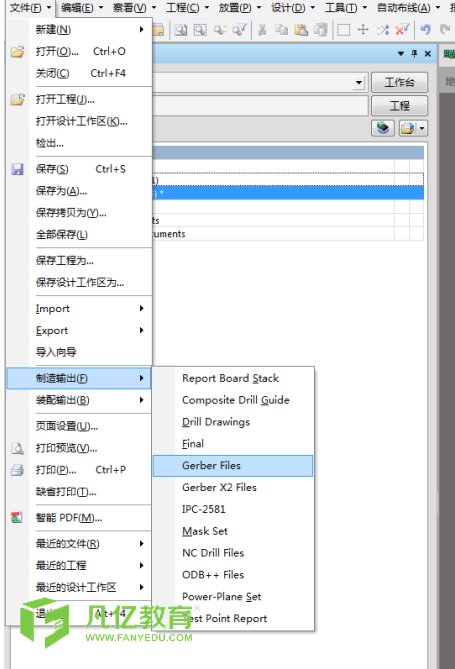Choose 页面设置(U)... menu item

coord(79,426)
